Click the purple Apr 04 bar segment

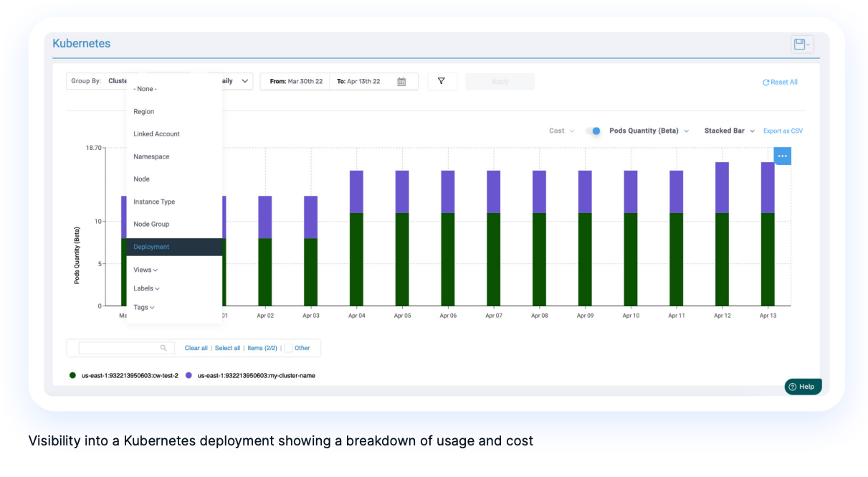(x=356, y=192)
